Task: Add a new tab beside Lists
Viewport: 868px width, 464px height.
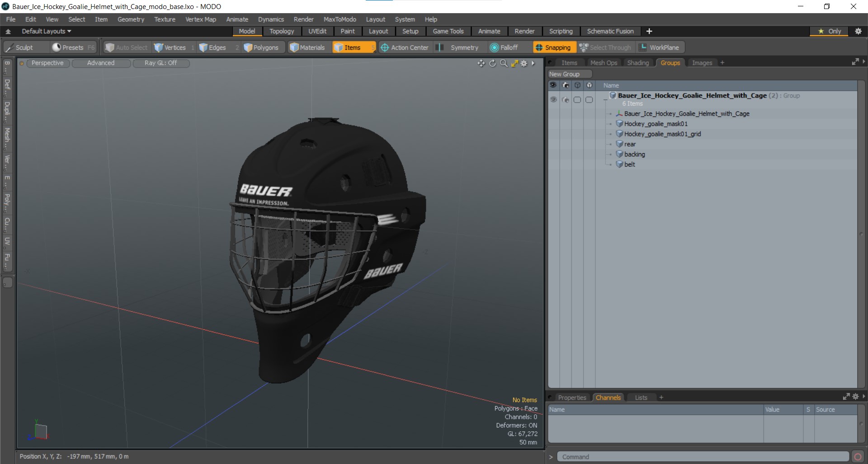Action: click(661, 398)
